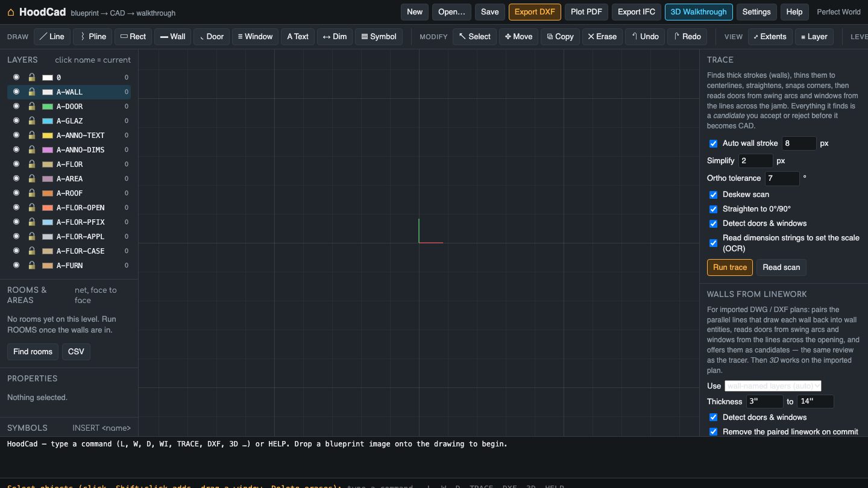Click Plot PDF
868x488 pixels.
tap(587, 12)
